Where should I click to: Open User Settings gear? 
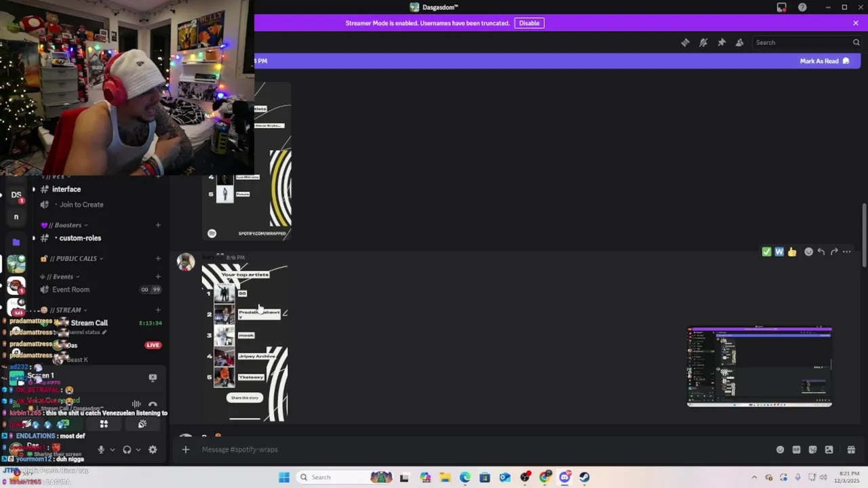[153, 449]
